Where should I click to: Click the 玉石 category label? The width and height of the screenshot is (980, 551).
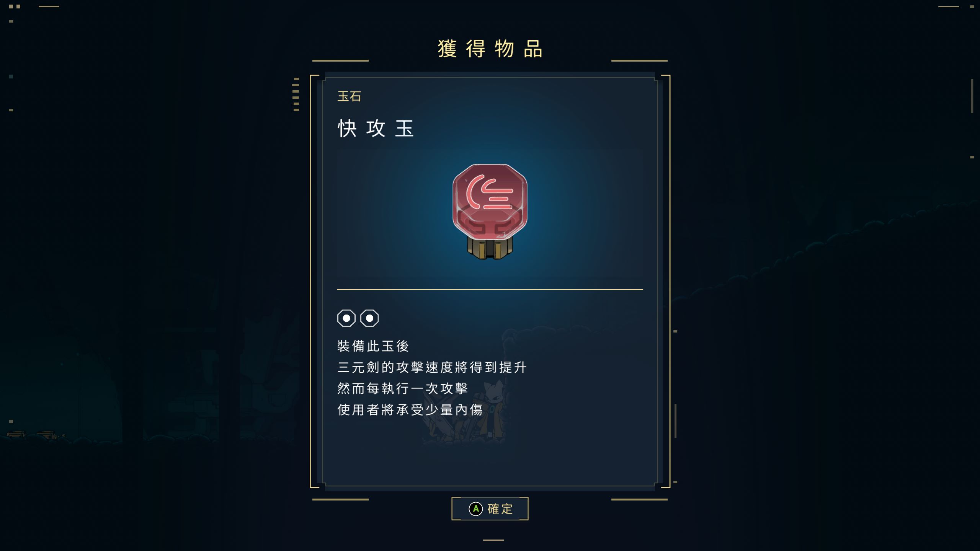[349, 96]
